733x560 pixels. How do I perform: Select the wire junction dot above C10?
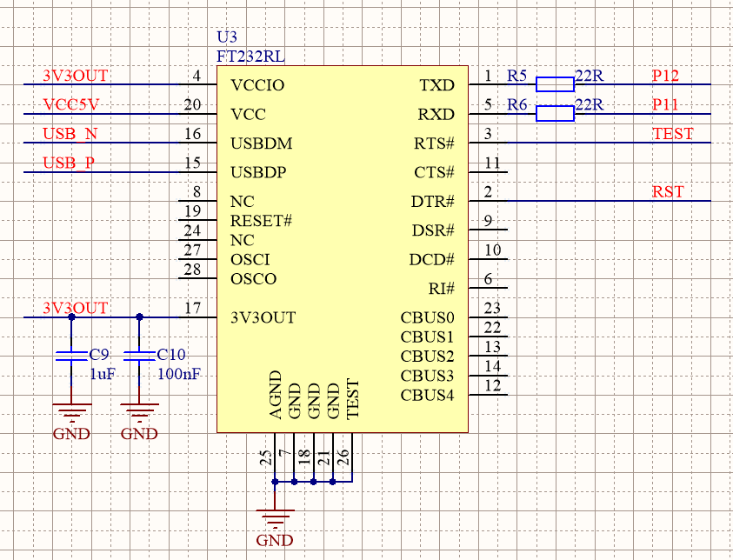pyautogui.click(x=139, y=317)
